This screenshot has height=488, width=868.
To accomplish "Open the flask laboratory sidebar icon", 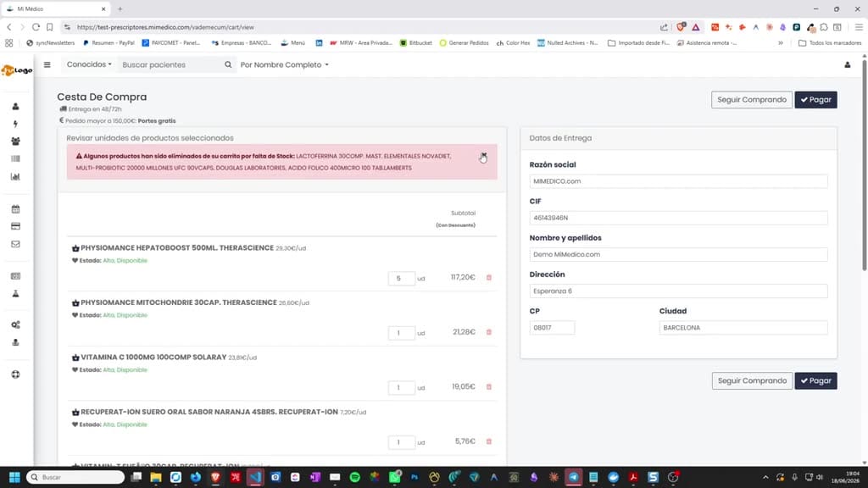I will (15, 294).
